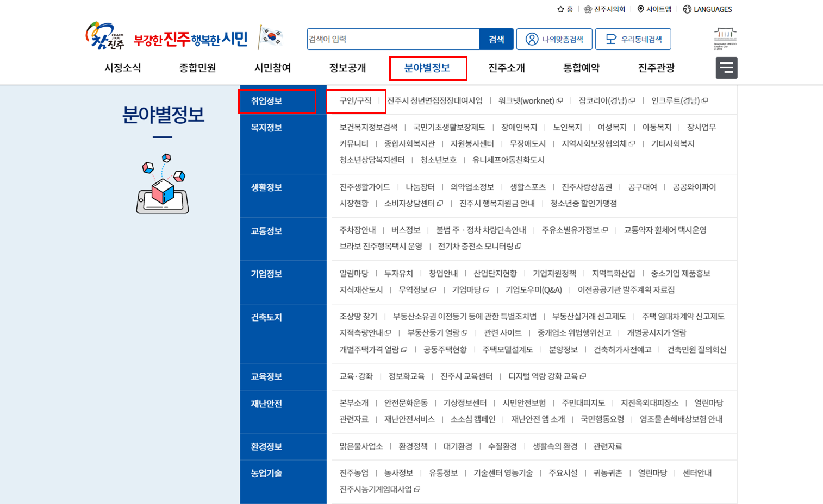Open 진주시 청년면접정장대여사업 link
The width and height of the screenshot is (823, 504).
coord(435,100)
